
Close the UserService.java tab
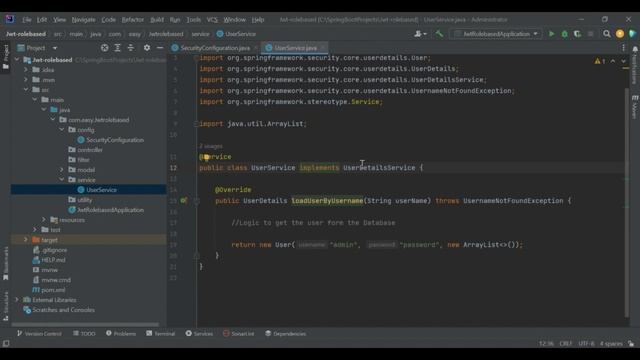tap(323, 48)
